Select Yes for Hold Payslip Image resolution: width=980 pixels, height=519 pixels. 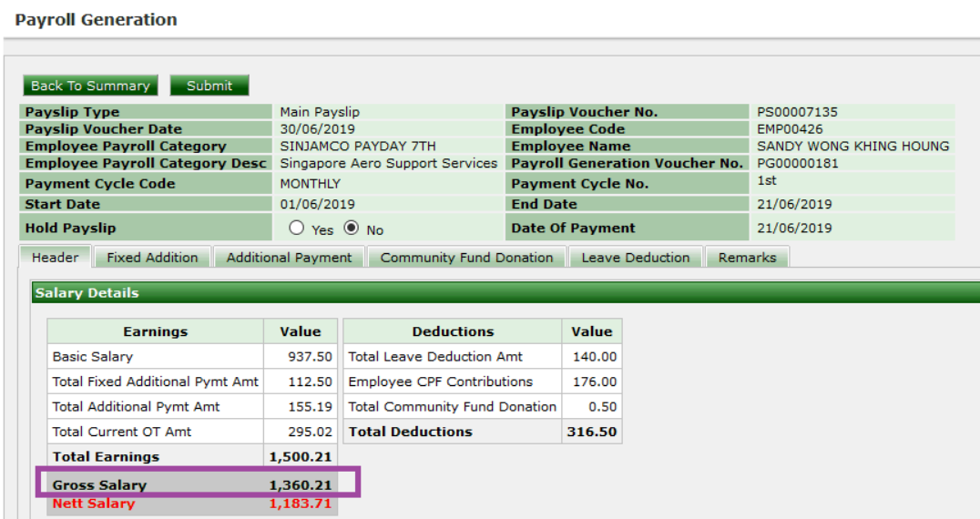296,228
